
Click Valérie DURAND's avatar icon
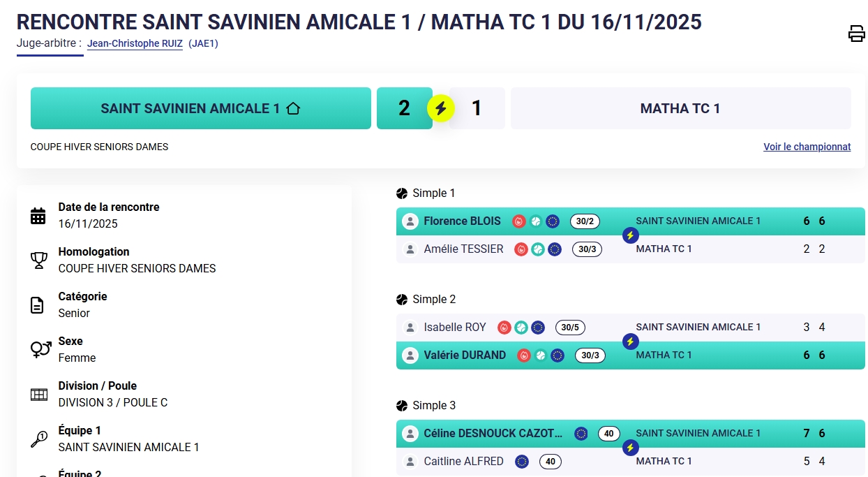[x=410, y=355]
